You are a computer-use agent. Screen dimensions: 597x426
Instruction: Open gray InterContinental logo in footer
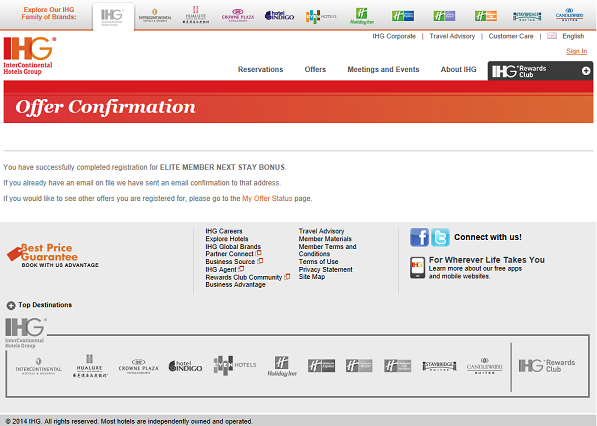tap(38, 367)
